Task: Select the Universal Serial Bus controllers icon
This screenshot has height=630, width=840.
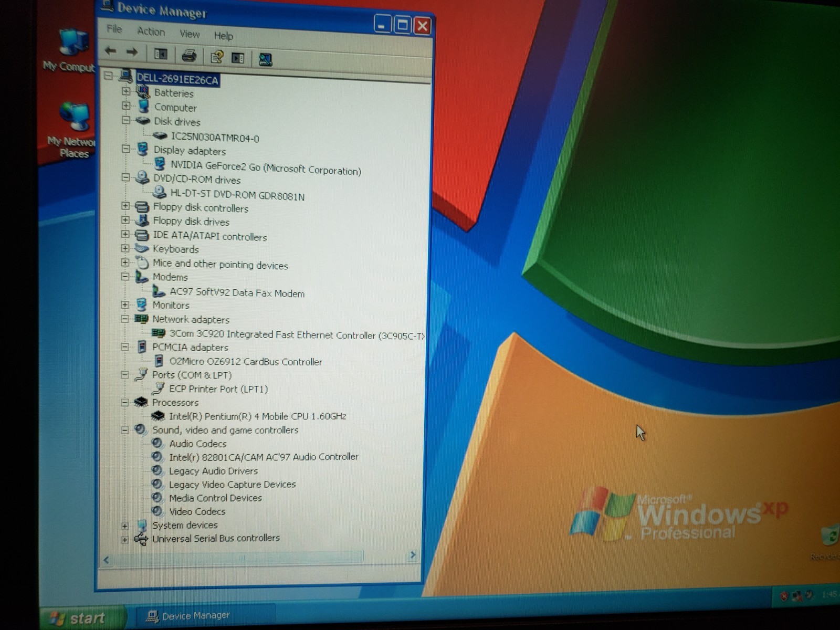Action: pyautogui.click(x=140, y=538)
